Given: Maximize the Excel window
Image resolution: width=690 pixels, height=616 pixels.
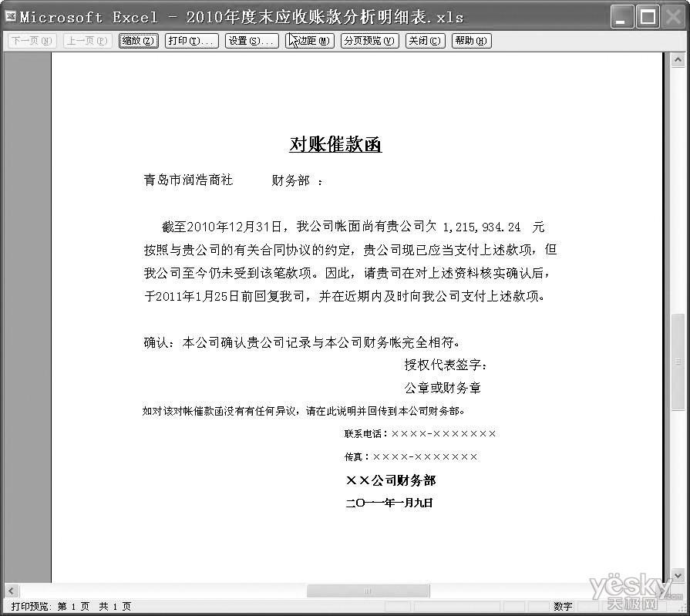Looking at the screenshot, I should pos(648,17).
